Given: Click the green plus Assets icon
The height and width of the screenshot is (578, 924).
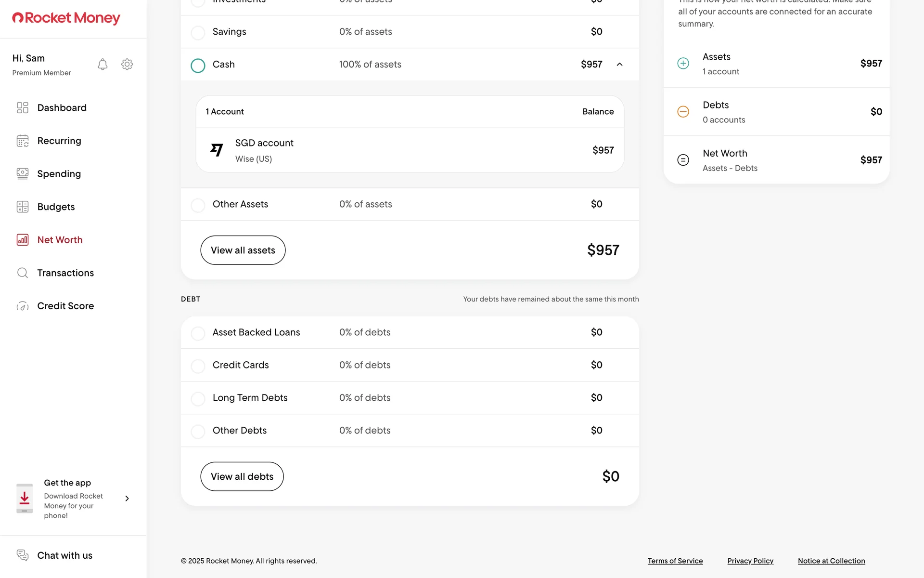Looking at the screenshot, I should pyautogui.click(x=683, y=64).
